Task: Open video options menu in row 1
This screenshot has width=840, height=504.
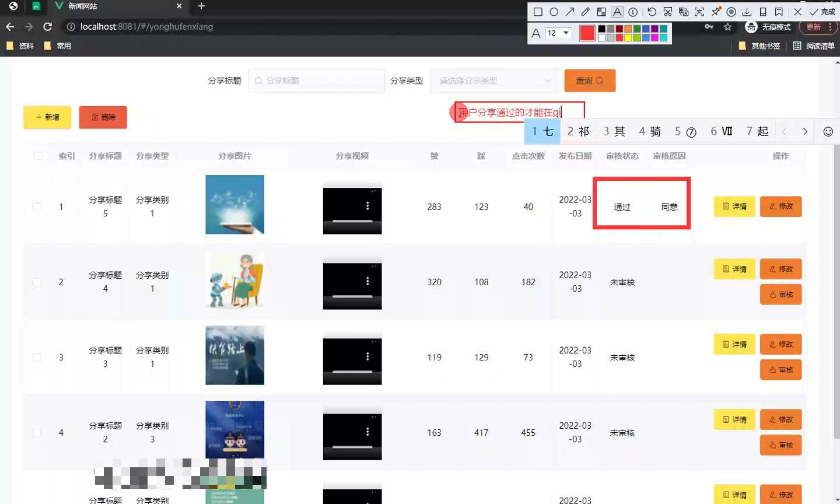Action: tap(367, 205)
